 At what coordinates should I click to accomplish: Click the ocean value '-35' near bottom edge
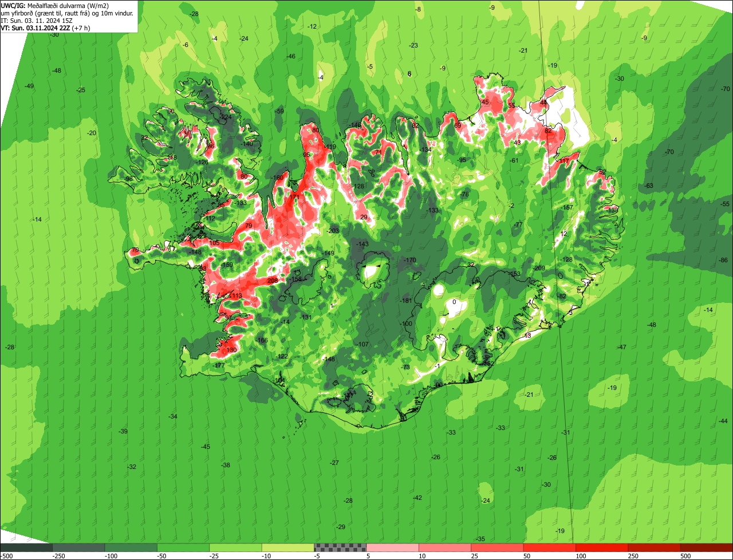click(480, 539)
